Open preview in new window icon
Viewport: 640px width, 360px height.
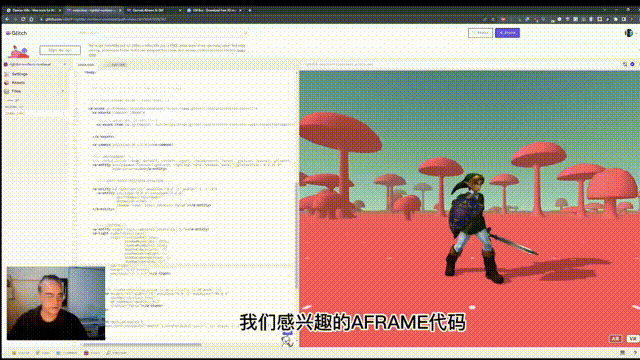[624, 64]
